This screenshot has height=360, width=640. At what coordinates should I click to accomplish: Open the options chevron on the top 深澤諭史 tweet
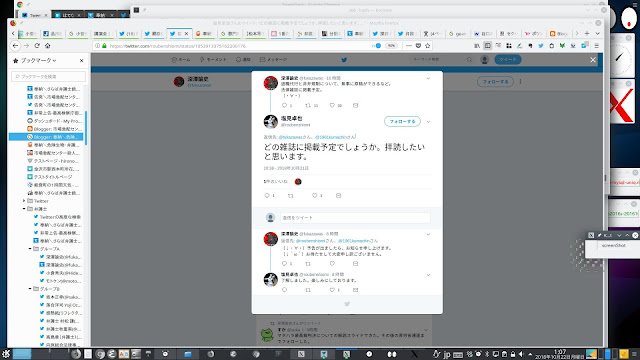click(428, 78)
